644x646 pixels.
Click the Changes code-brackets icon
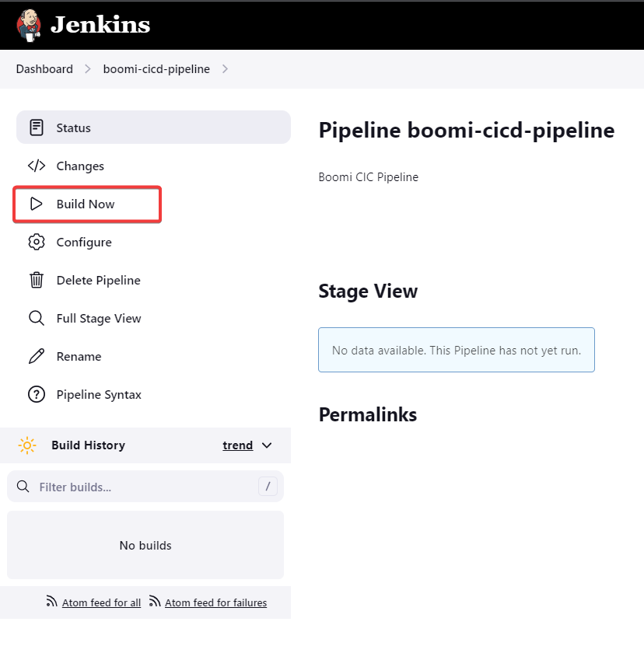[37, 166]
